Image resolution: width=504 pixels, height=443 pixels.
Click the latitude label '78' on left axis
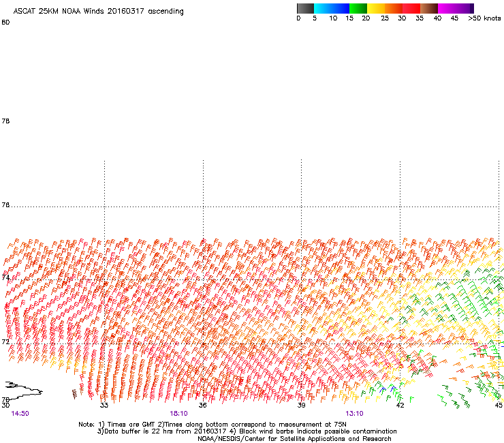click(x=5, y=121)
